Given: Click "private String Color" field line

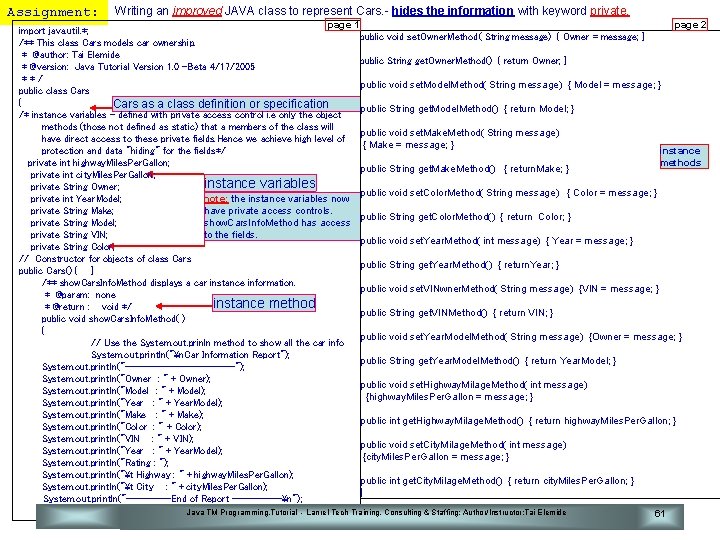Looking at the screenshot, I should [x=71, y=247].
